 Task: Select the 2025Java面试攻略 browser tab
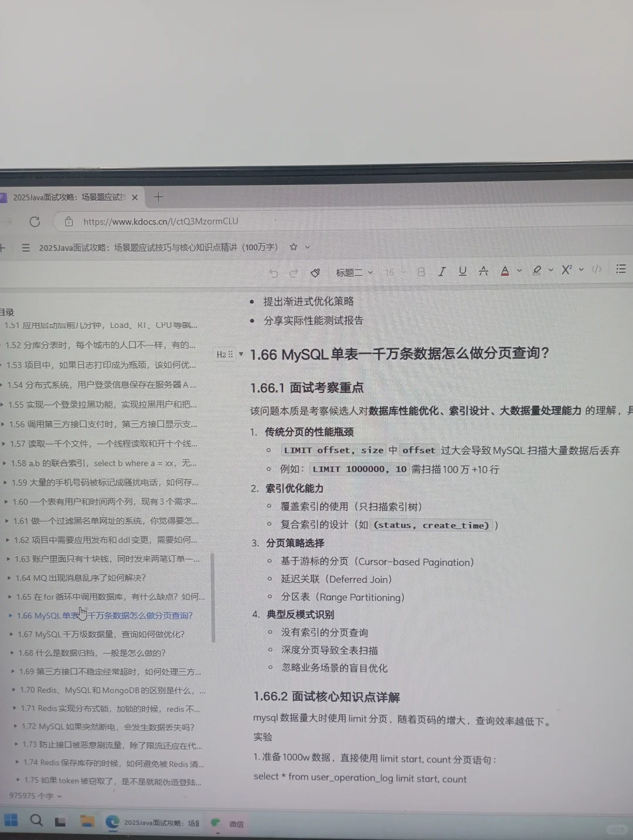[69, 197]
